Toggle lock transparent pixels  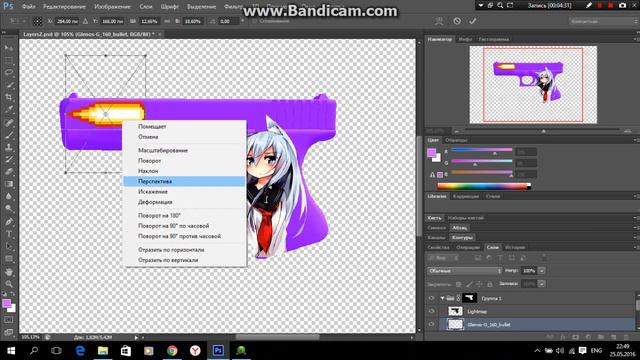(x=458, y=284)
